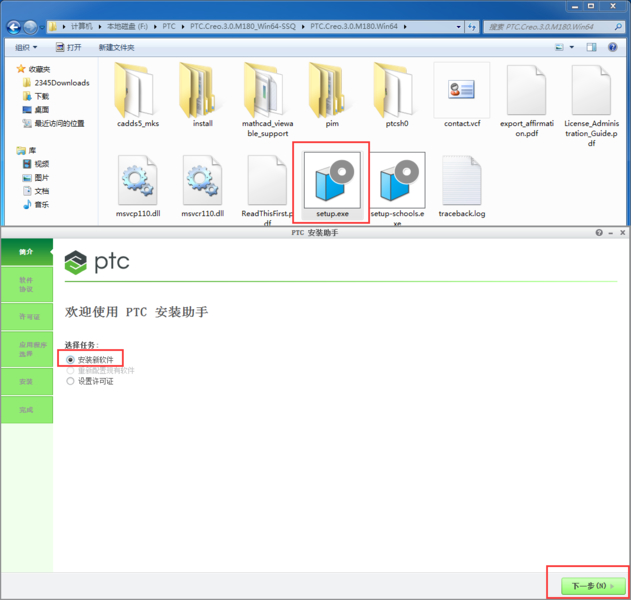Click the search magnifier icon
The image size is (631, 600).
coord(618,27)
